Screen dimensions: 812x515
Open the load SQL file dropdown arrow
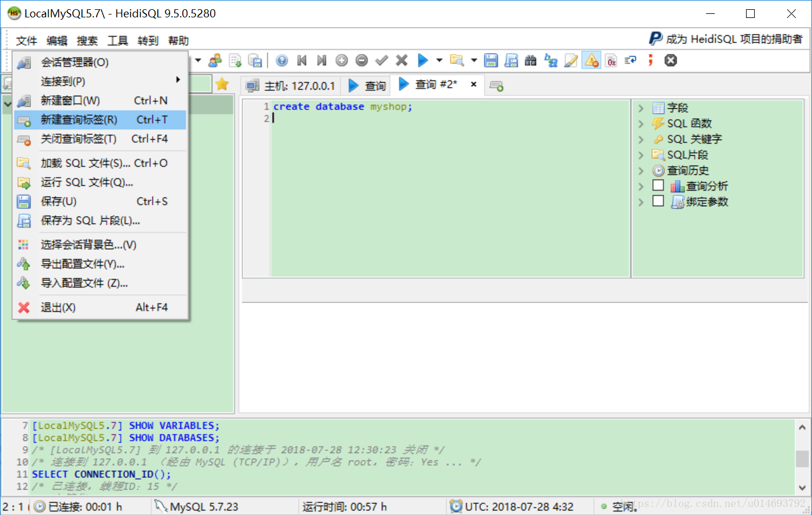click(x=473, y=60)
